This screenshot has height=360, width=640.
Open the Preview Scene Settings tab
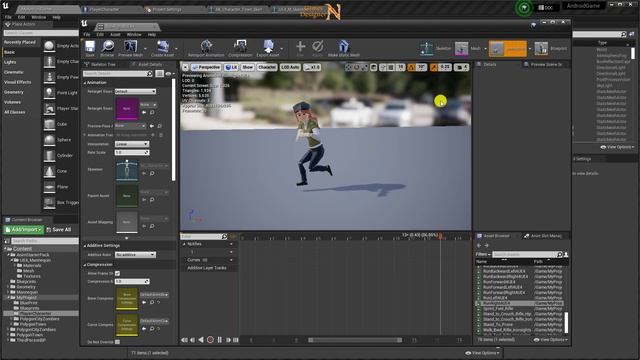pyautogui.click(x=543, y=64)
